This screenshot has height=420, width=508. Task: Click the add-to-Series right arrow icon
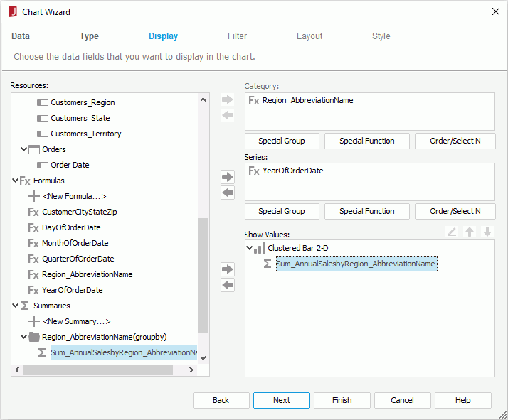tap(228, 177)
